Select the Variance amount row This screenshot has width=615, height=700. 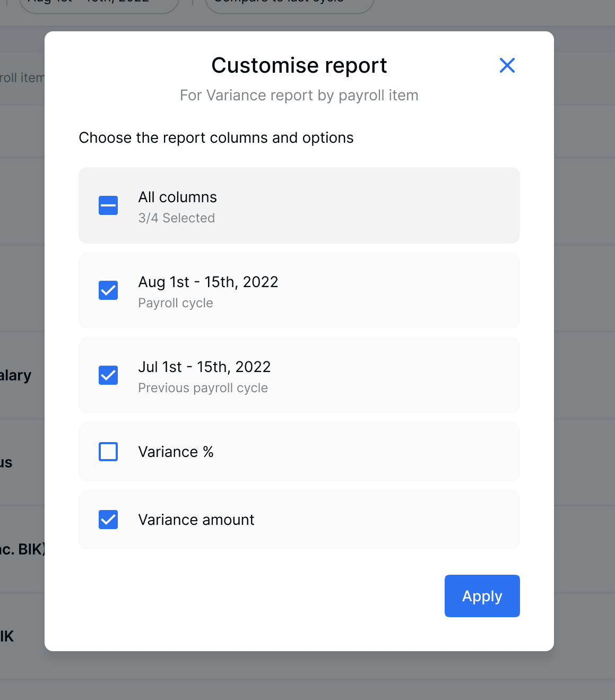pos(299,520)
